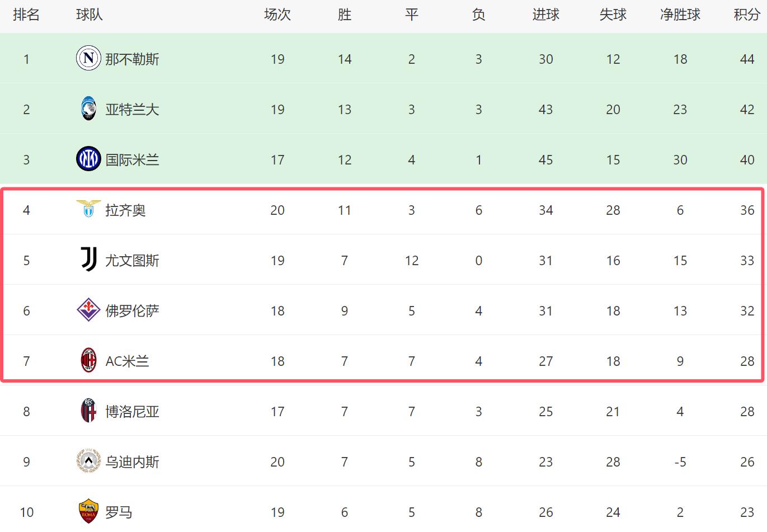The height and width of the screenshot is (532, 767).
Task: Click the 球队 column header
Action: [x=90, y=15]
